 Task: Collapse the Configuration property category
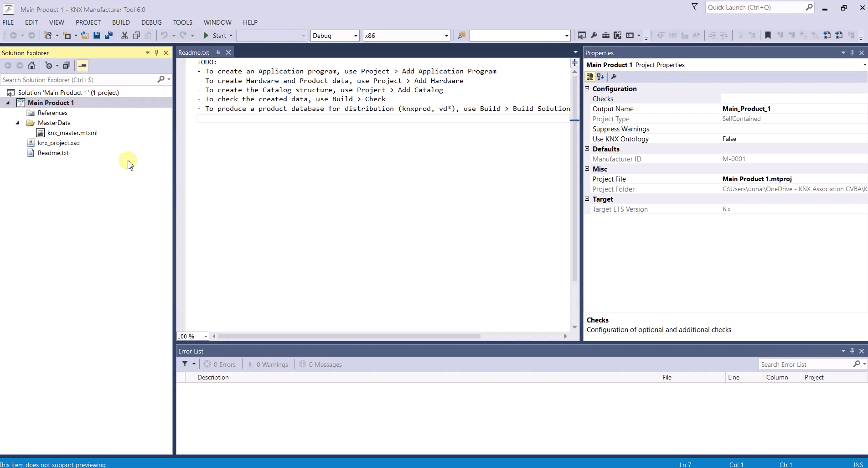click(587, 88)
